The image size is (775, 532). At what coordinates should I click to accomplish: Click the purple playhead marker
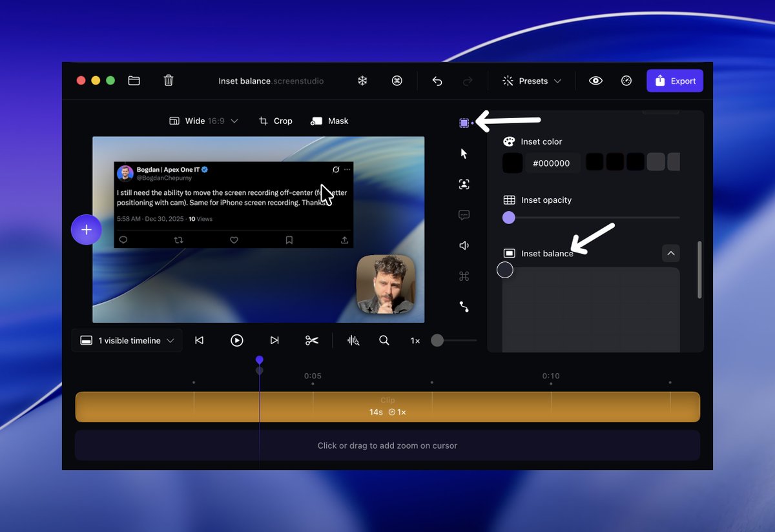[x=260, y=360]
